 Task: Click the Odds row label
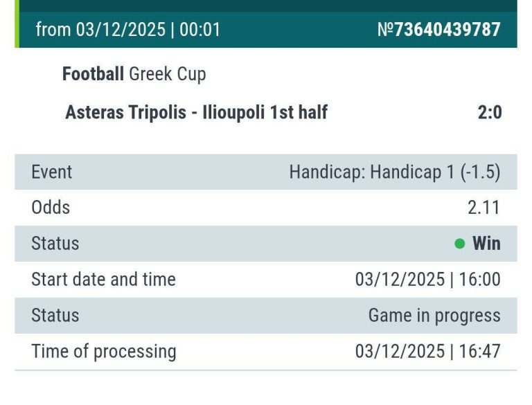51,207
